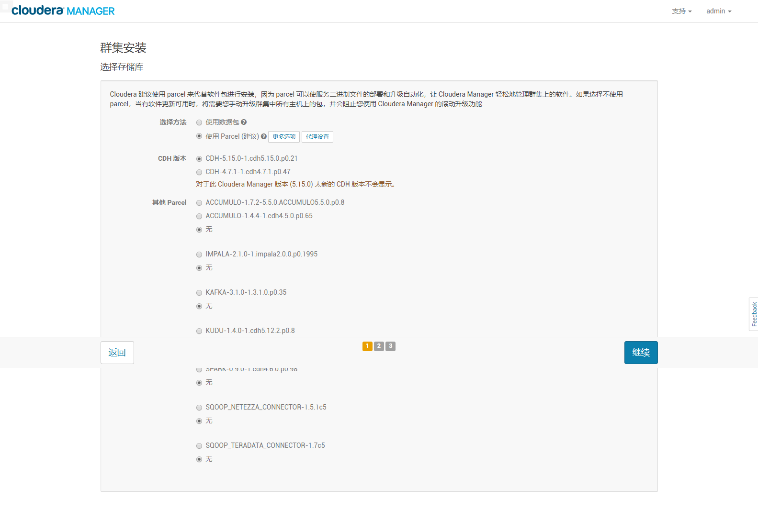Select 无 under IMPALA parcel

pyautogui.click(x=199, y=268)
